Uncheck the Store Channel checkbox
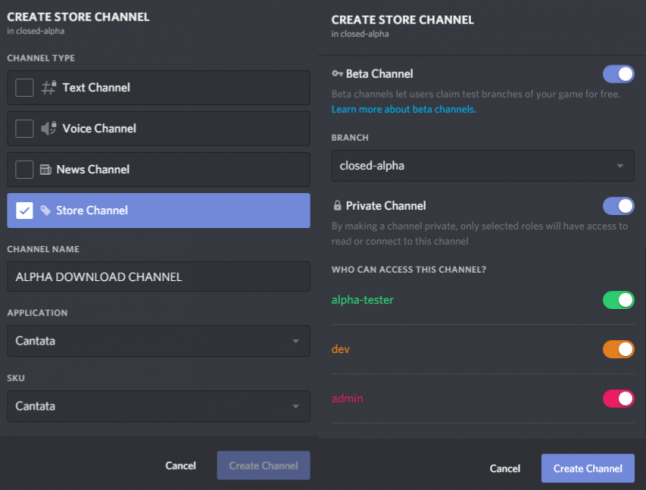646x490 pixels. (x=24, y=211)
